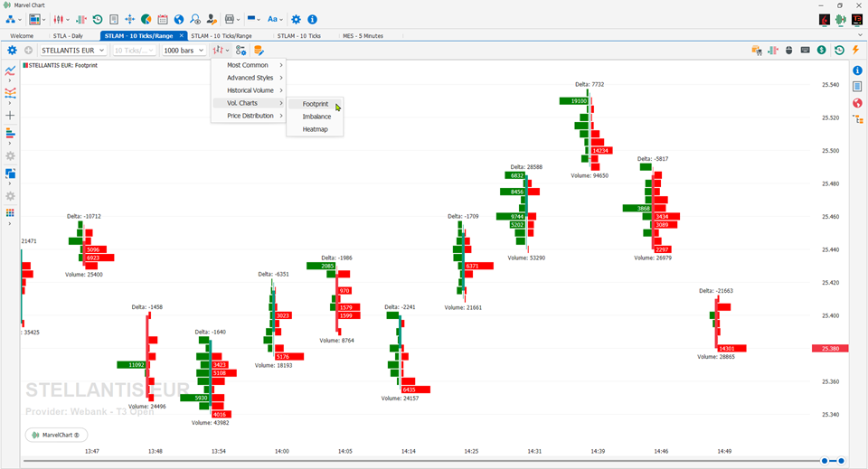Click the green history clock in chart toolbar

pos(839,51)
